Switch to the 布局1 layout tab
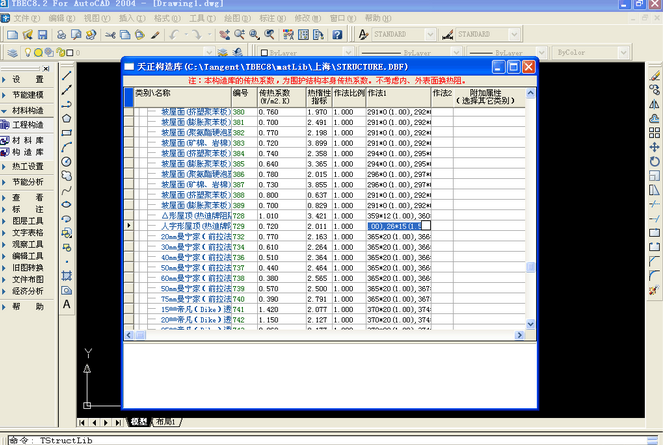The height and width of the screenshot is (445, 664). point(166,422)
